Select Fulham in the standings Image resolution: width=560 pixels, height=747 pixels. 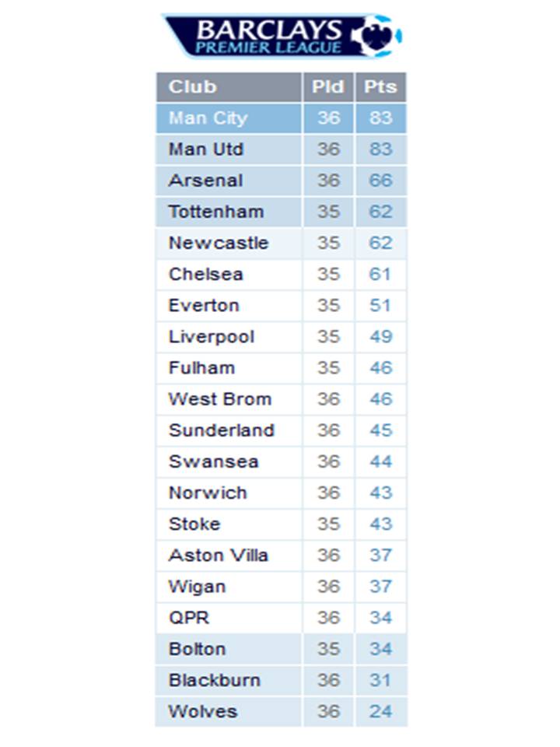tap(201, 368)
